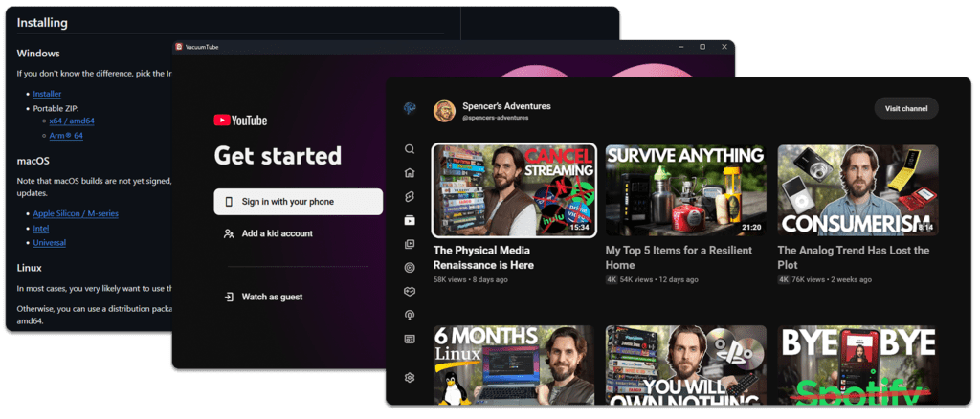Click the phone icon beside Sign in

[x=229, y=202]
